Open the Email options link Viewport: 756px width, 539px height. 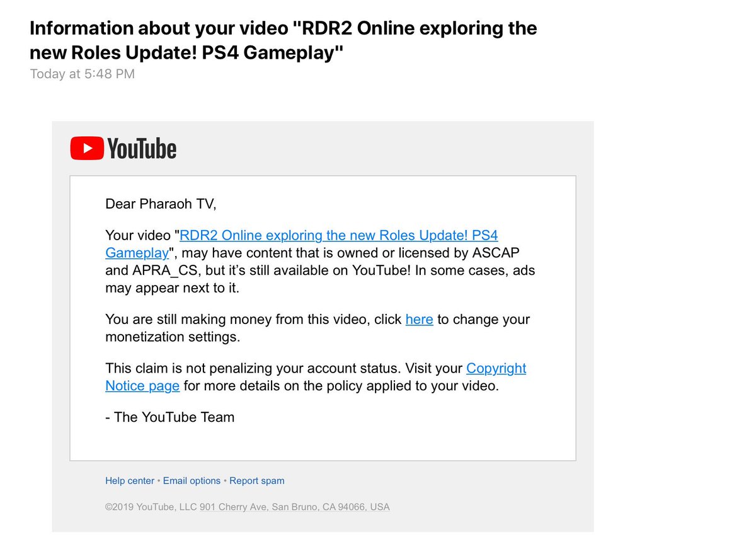192,481
